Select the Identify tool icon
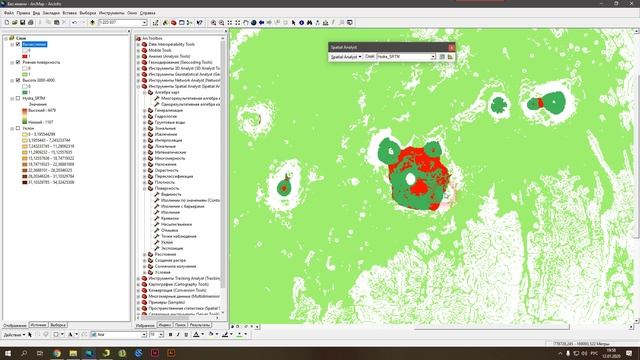 302,22
